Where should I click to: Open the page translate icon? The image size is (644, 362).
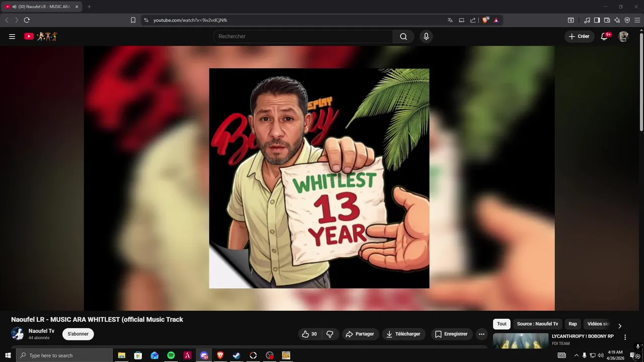(450, 20)
